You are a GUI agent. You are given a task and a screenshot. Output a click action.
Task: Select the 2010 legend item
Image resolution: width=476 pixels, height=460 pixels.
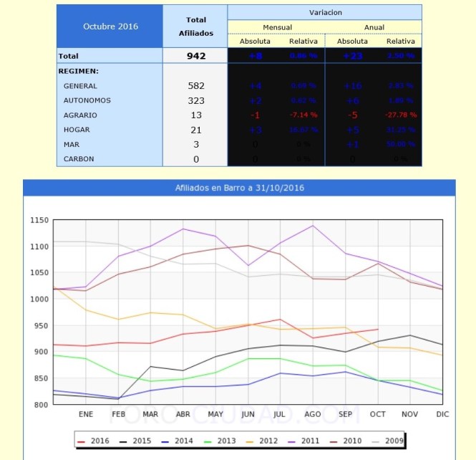[x=349, y=439]
